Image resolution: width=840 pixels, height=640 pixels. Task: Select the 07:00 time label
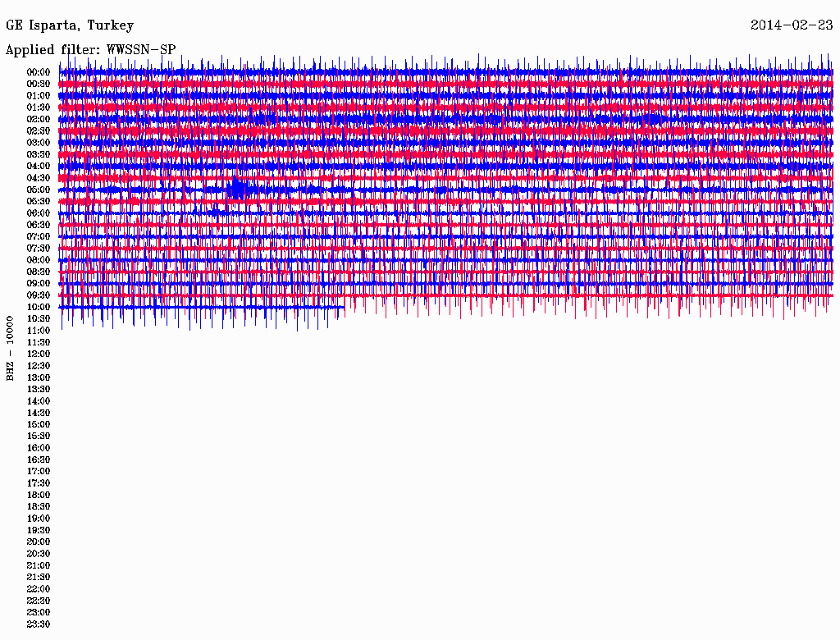[39, 237]
